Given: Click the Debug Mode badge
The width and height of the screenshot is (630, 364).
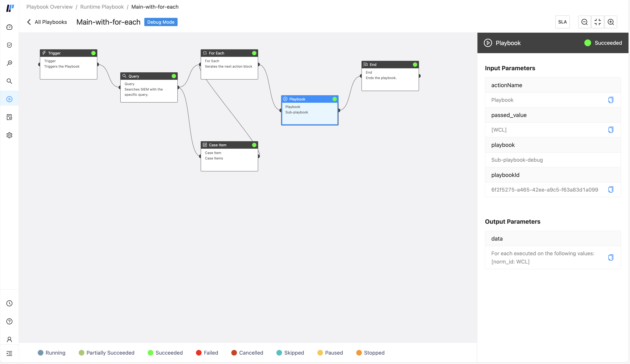Looking at the screenshot, I should (x=161, y=22).
